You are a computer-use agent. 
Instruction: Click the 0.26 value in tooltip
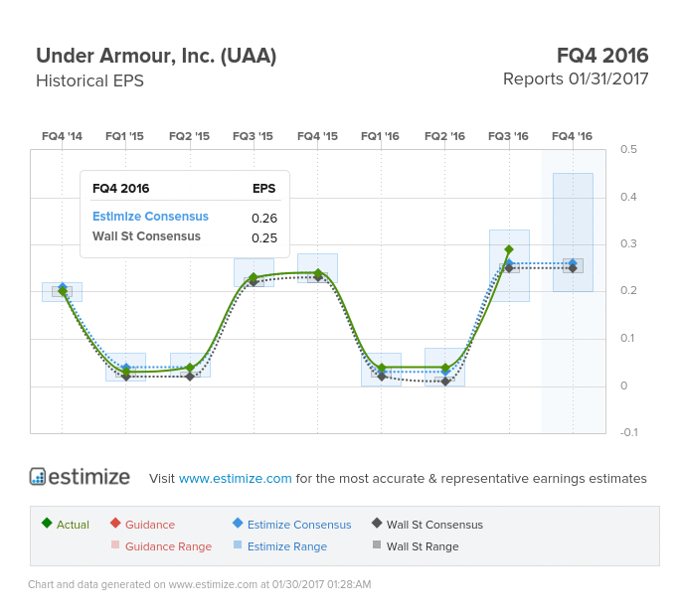pos(264,218)
